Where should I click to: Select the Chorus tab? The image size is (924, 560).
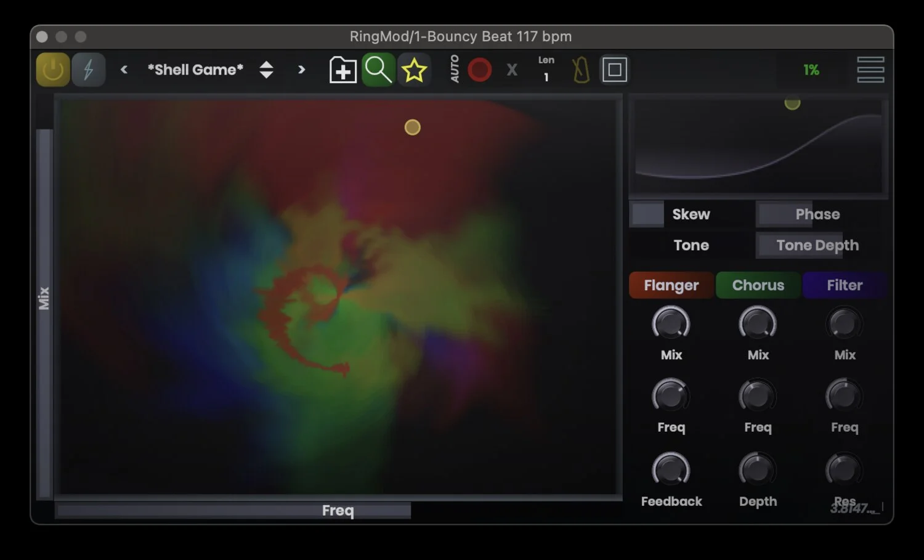(758, 285)
